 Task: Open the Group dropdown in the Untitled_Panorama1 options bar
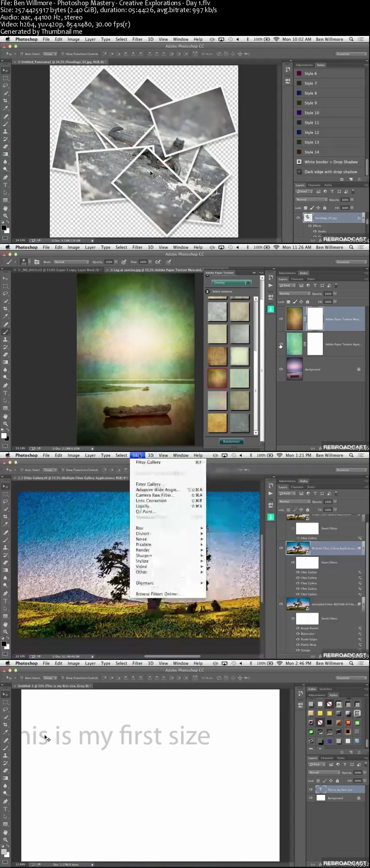click(x=50, y=54)
